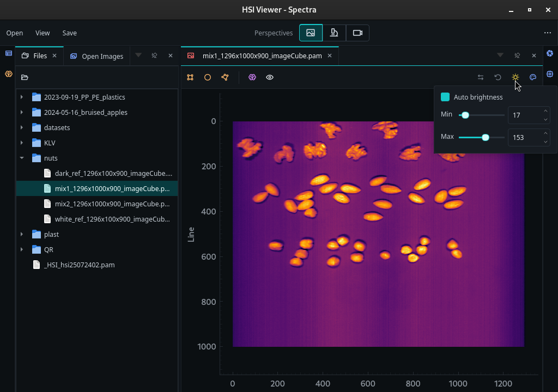
Task: Select the circle ROI tool
Action: click(x=208, y=77)
